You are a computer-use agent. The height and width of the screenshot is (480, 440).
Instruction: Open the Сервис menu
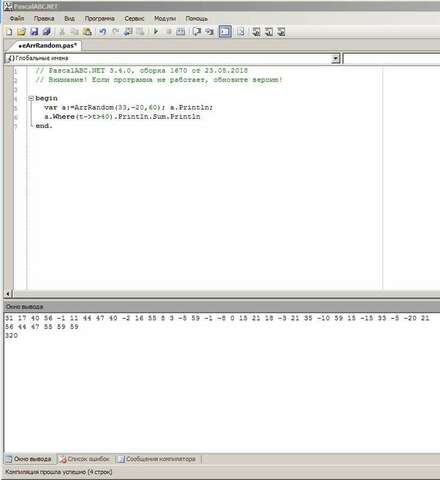click(134, 19)
